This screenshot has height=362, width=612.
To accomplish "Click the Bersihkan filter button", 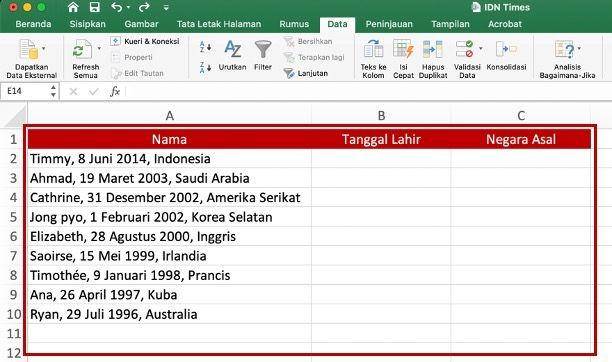I will click(x=308, y=41).
